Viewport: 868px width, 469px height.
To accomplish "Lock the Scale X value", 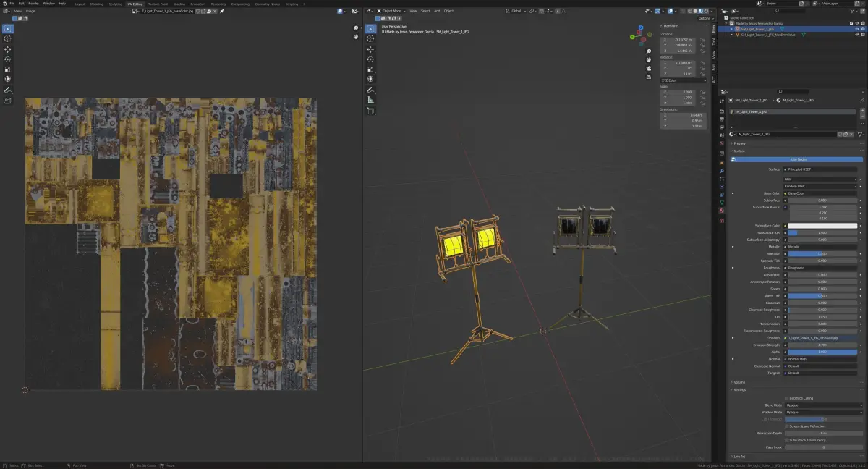I will (x=702, y=92).
